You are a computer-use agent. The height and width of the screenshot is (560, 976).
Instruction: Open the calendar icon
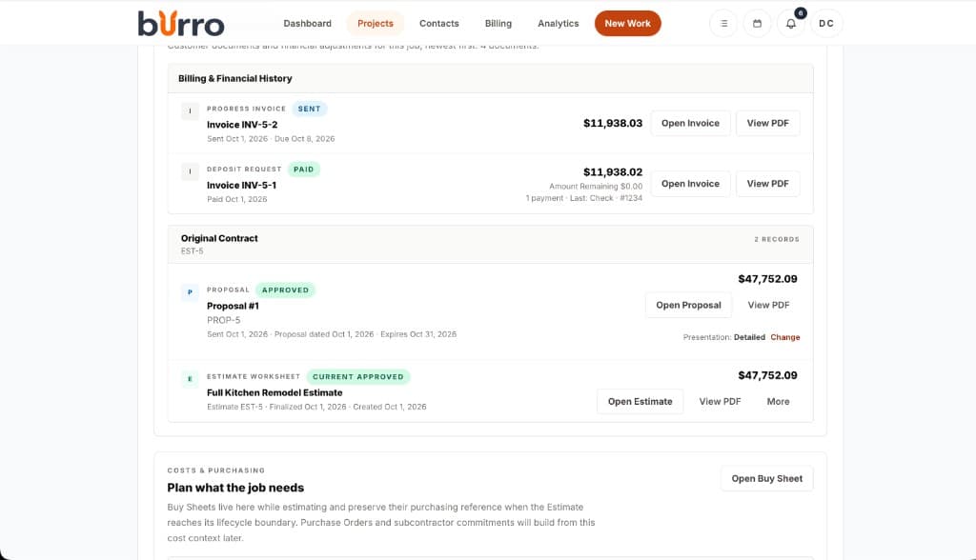click(x=757, y=24)
